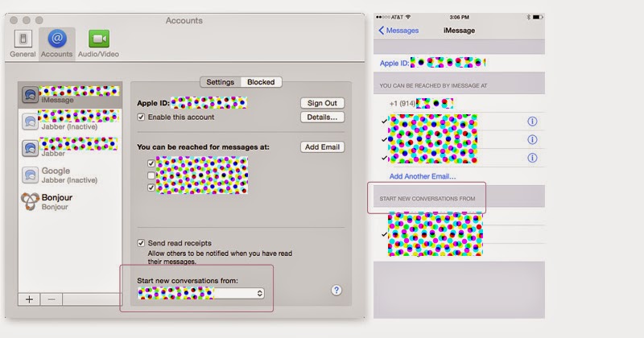Image resolution: width=644 pixels, height=338 pixels.
Task: Tap the Apple ID row on iPhone
Action: coord(459,63)
